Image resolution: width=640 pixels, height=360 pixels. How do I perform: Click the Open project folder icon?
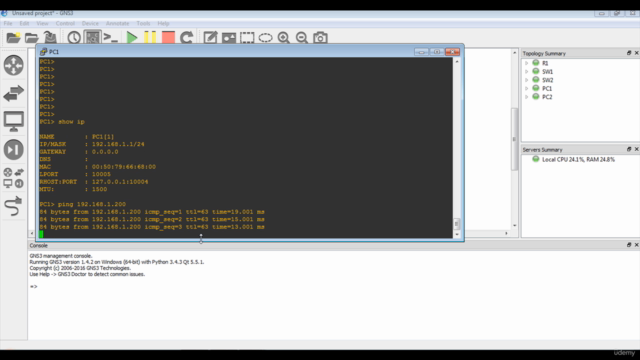[x=31, y=38]
